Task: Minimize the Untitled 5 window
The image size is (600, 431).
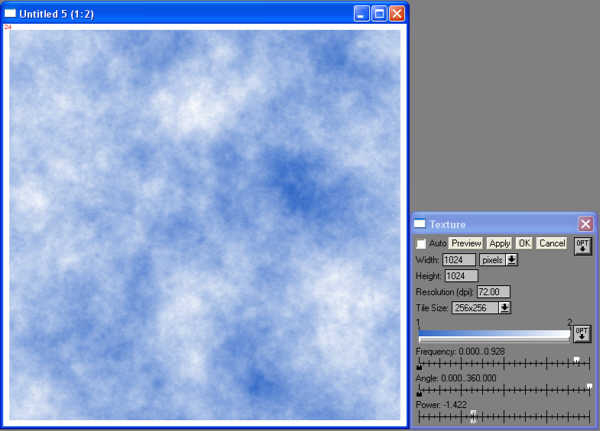Action: [361, 13]
